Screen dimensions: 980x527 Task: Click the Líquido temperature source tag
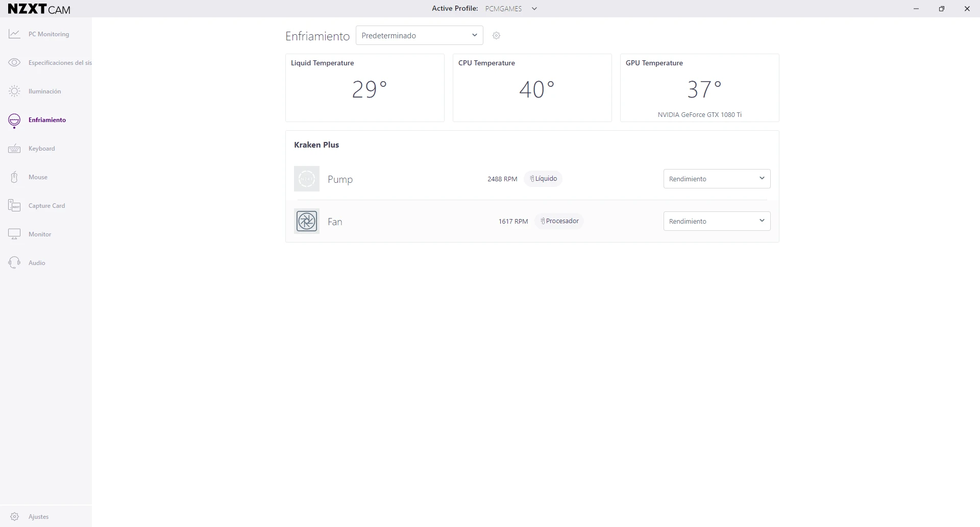[543, 179]
